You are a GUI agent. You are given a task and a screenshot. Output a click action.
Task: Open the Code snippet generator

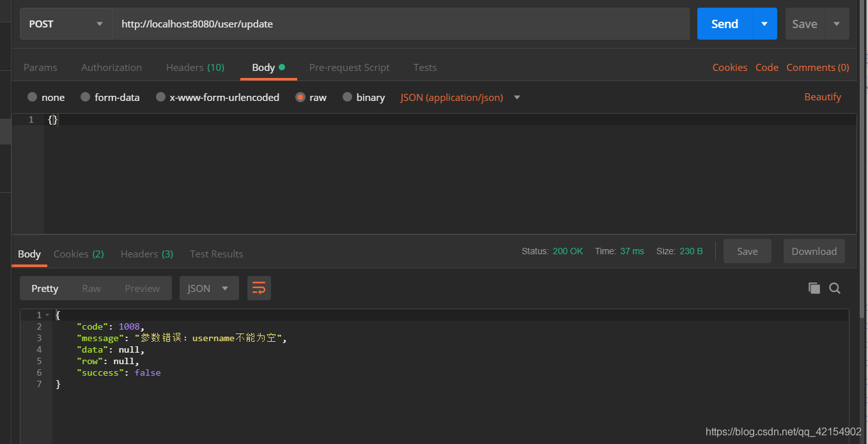coord(767,67)
